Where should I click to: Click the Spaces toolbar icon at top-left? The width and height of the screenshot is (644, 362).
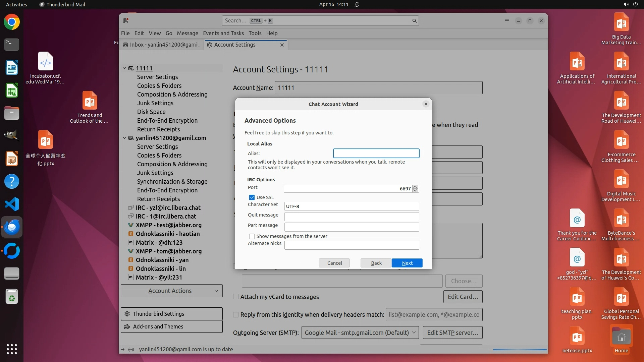pyautogui.click(x=126, y=21)
